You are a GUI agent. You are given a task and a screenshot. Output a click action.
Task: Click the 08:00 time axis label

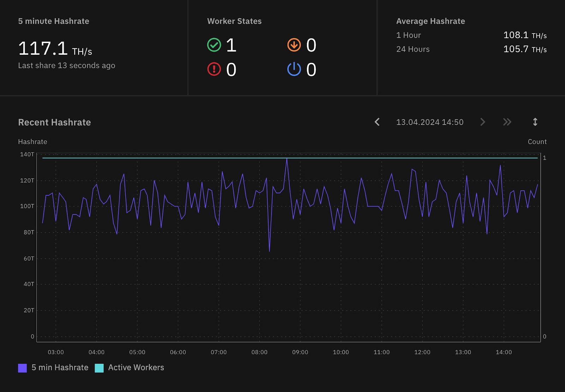[x=259, y=352]
